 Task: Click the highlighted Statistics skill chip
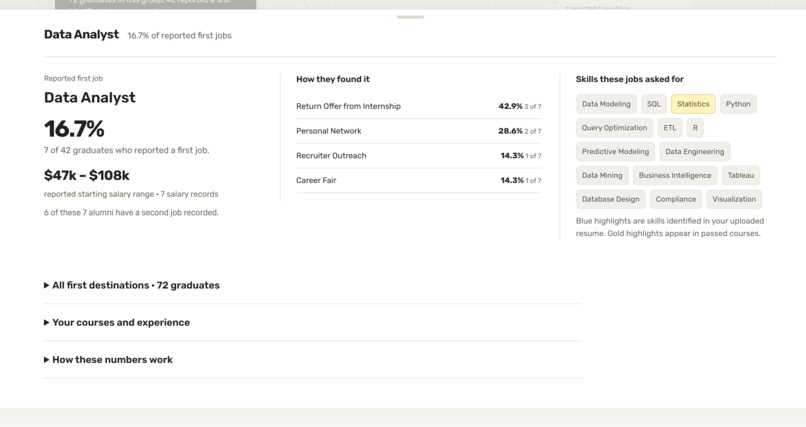[693, 104]
